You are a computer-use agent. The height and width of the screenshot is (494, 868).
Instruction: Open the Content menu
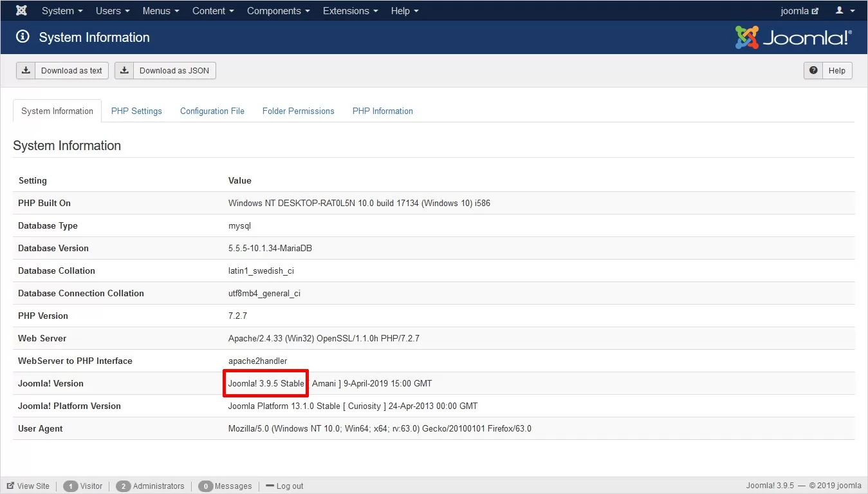(x=212, y=10)
